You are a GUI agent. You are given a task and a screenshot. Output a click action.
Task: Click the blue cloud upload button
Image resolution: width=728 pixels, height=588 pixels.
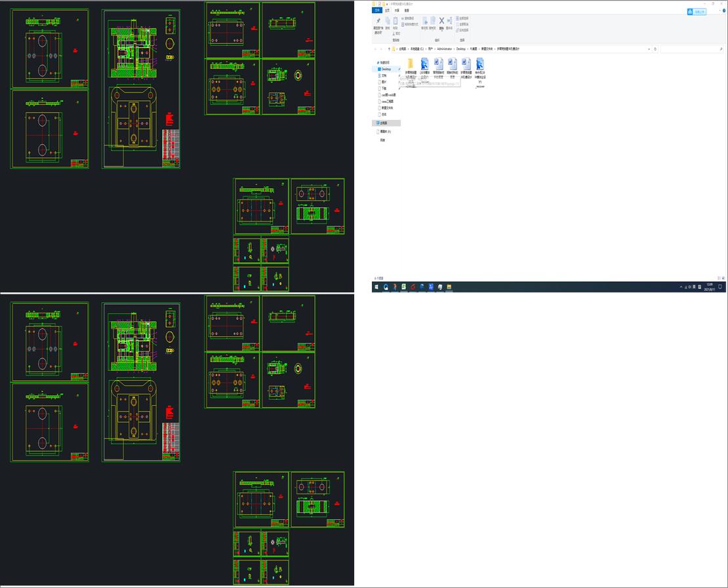pos(697,12)
